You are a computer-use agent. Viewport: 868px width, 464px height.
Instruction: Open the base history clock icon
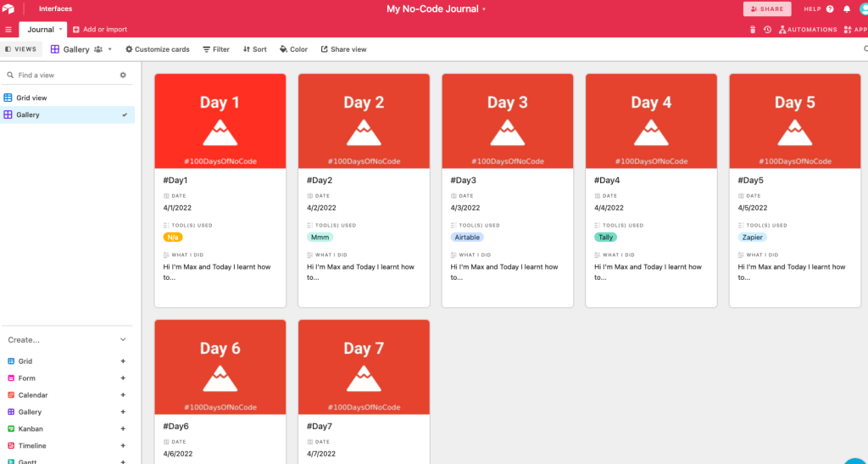click(x=767, y=30)
